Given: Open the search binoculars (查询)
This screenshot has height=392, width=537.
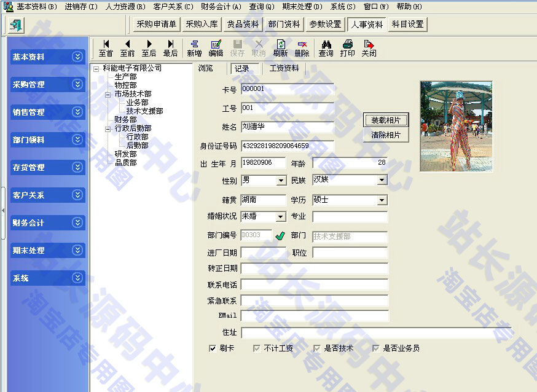Looking at the screenshot, I should point(326,49).
